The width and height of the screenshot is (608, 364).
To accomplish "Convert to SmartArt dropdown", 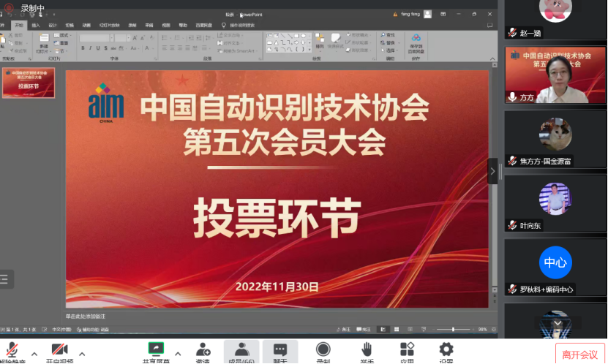I will [x=237, y=50].
